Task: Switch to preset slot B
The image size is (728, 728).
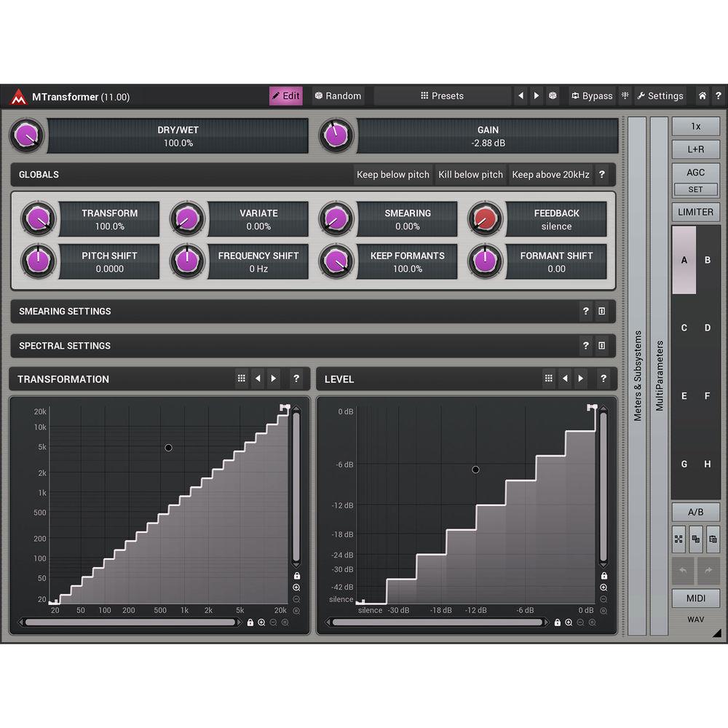Action: click(707, 260)
